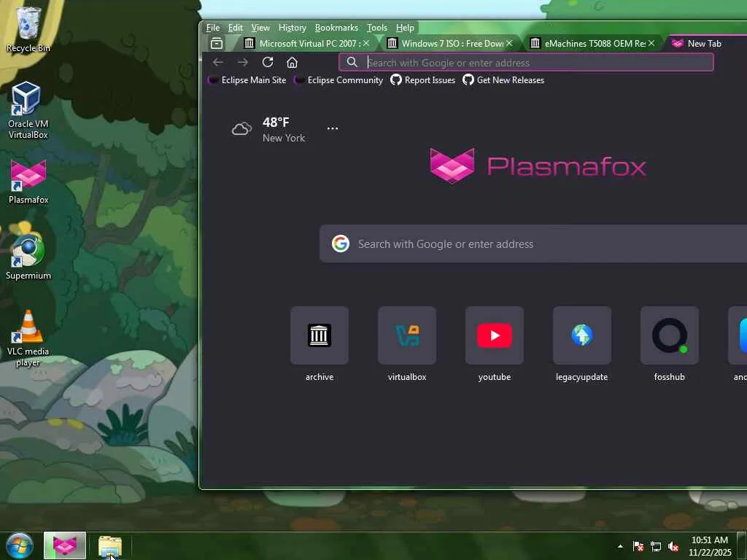
Task: Click the Plasmafox logo on the new tab page
Action: pyautogui.click(x=538, y=166)
